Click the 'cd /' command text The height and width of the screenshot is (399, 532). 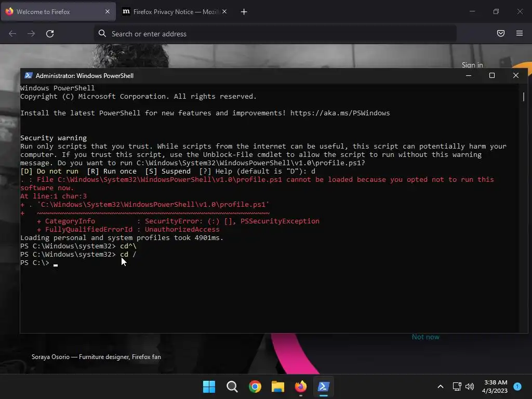pos(128,255)
